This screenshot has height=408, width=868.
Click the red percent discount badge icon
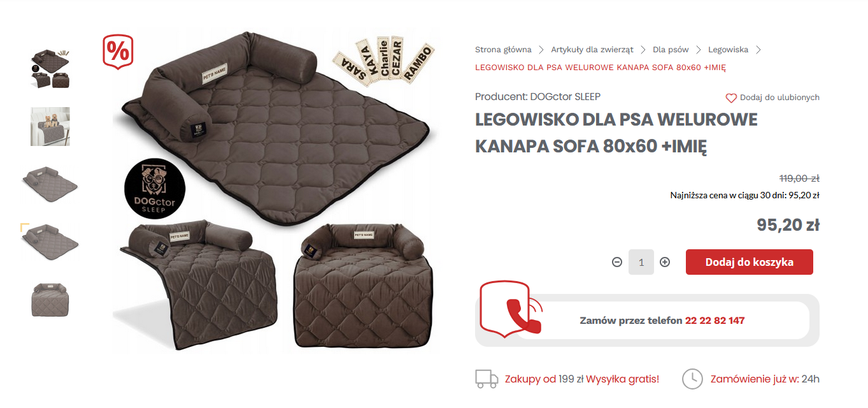click(118, 50)
